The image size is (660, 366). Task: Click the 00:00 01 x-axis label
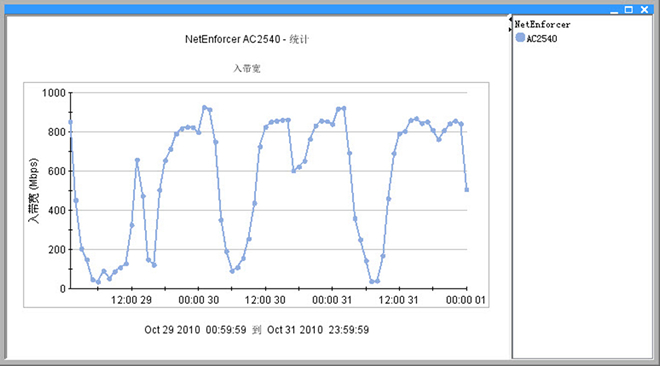(x=466, y=300)
